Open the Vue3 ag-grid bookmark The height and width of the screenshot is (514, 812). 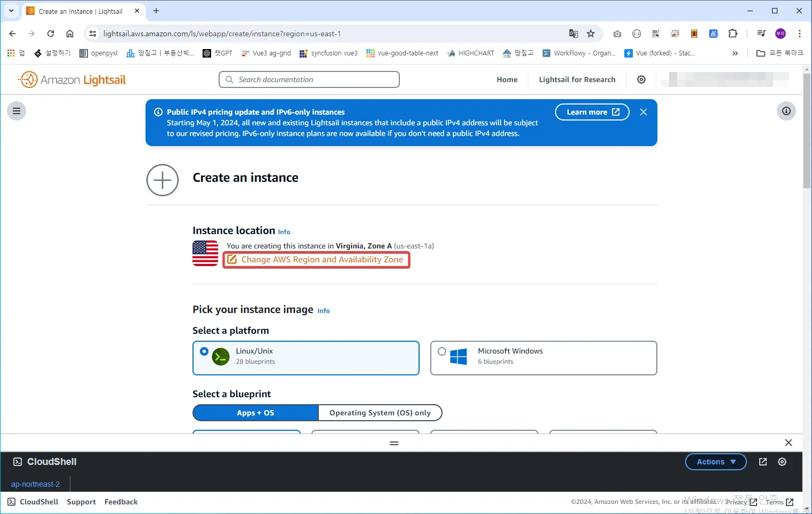(x=266, y=53)
